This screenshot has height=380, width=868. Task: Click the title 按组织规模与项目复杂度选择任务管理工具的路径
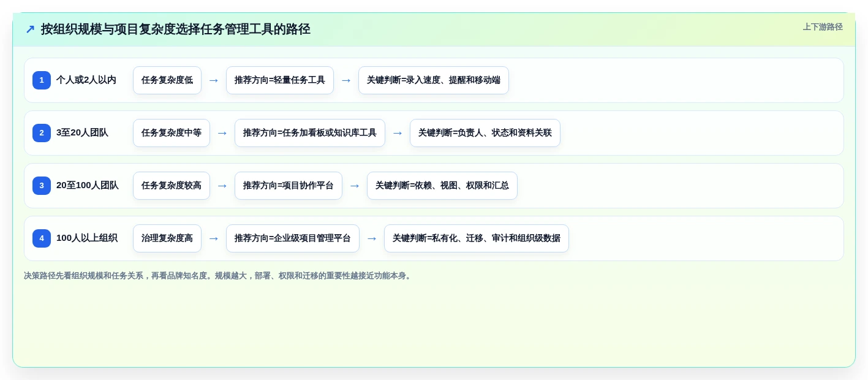point(176,29)
